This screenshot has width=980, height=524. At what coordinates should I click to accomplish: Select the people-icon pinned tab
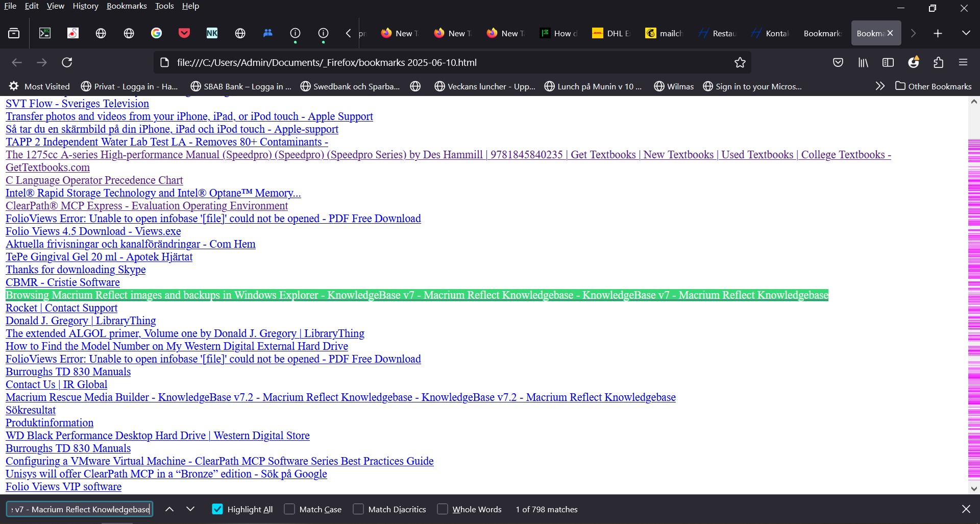pyautogui.click(x=268, y=33)
